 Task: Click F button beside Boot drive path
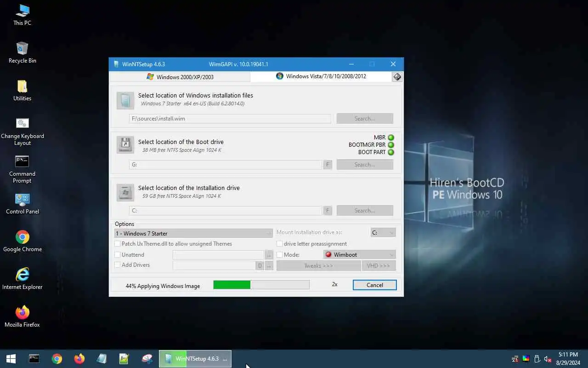click(x=328, y=165)
